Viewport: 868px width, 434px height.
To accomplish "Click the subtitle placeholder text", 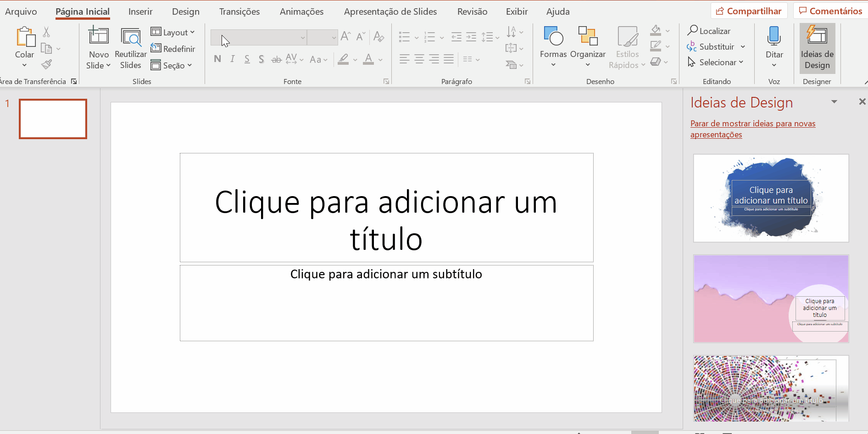I will click(x=386, y=274).
